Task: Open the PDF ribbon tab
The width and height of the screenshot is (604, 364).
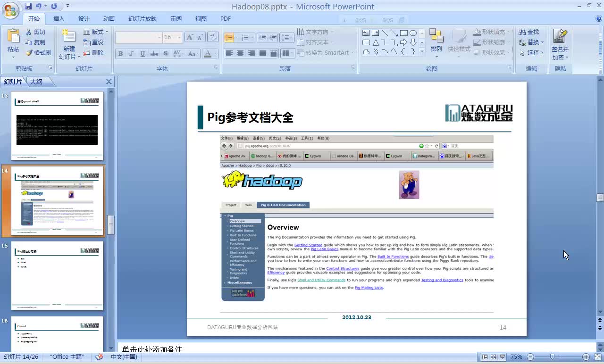Action: 226,19
